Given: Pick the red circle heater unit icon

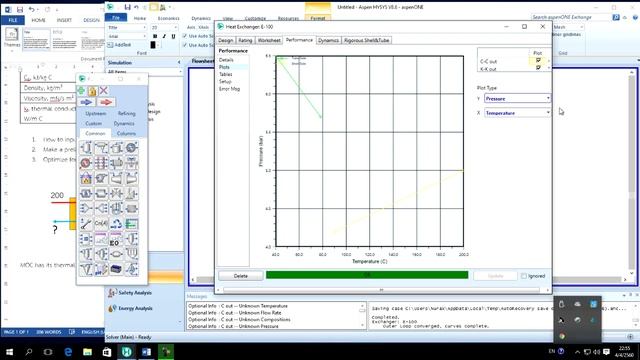Looking at the screenshot, I should (86, 163).
